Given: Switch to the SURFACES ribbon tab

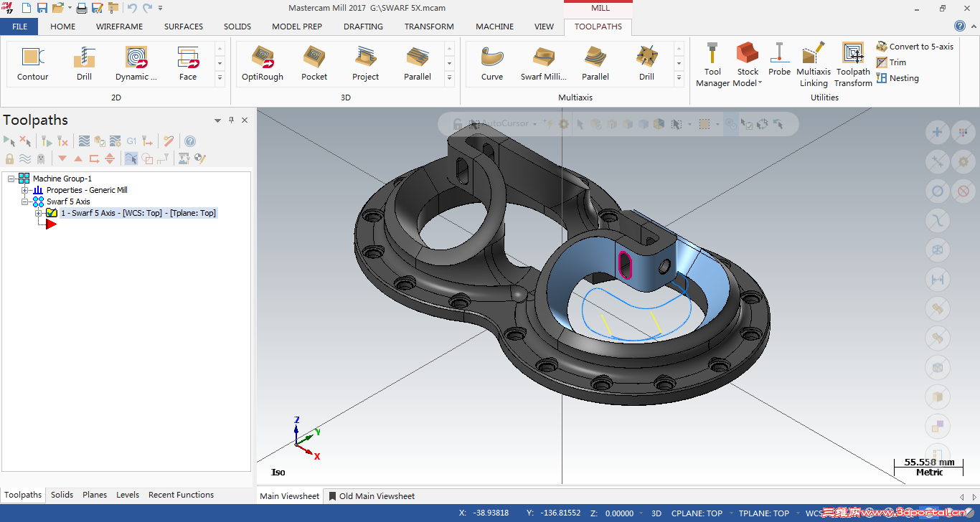Looking at the screenshot, I should pos(184,27).
